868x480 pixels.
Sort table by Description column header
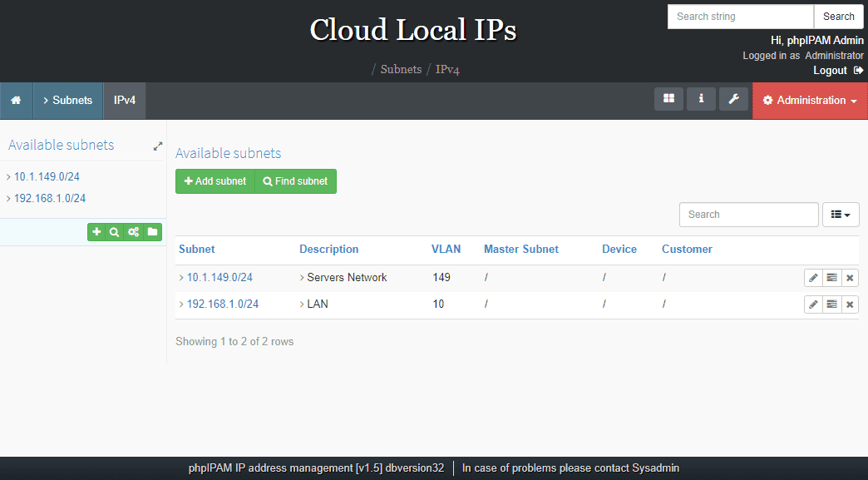328,249
